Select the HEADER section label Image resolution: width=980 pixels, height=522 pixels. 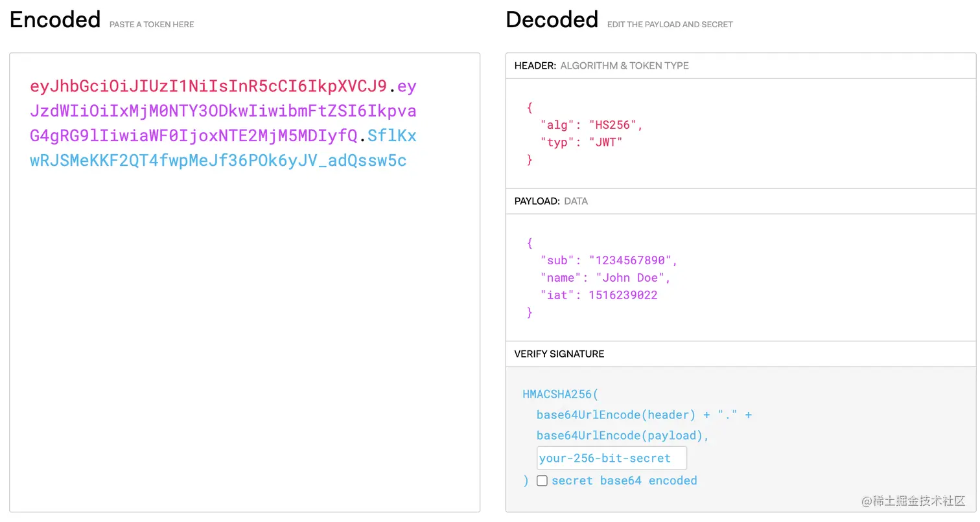click(x=535, y=65)
